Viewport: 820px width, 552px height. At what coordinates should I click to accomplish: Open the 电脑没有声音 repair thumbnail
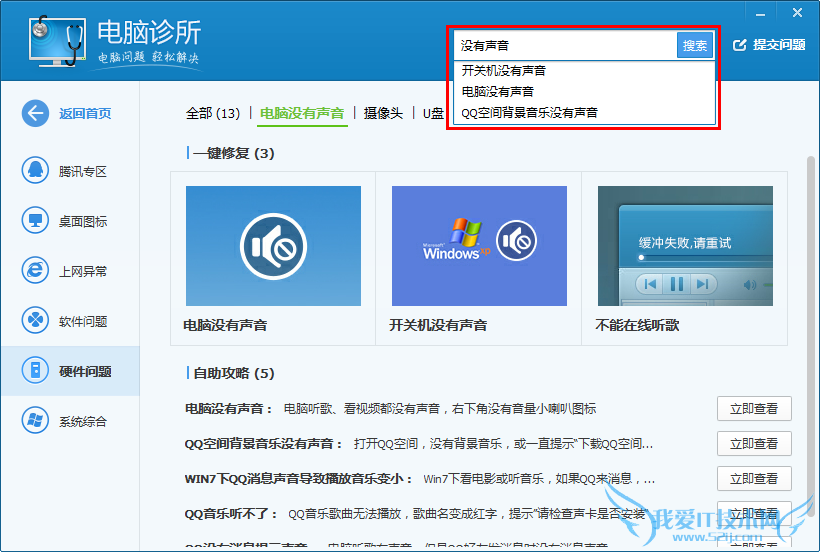pos(273,246)
